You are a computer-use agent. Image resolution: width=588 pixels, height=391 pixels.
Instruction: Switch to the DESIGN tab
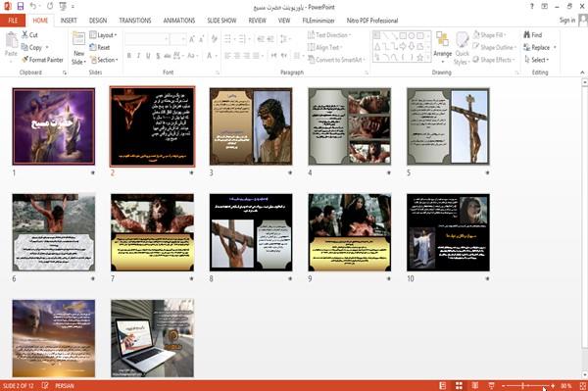pos(98,21)
